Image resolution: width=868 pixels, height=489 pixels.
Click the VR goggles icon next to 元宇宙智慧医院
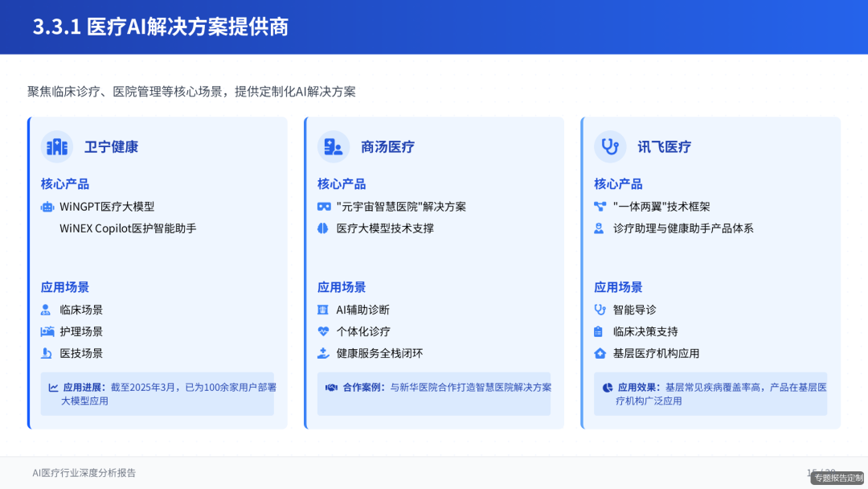(323, 206)
